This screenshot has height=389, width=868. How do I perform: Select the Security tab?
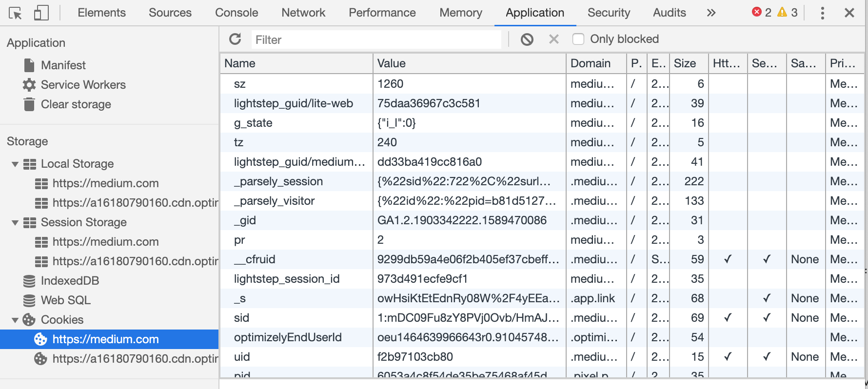click(609, 13)
